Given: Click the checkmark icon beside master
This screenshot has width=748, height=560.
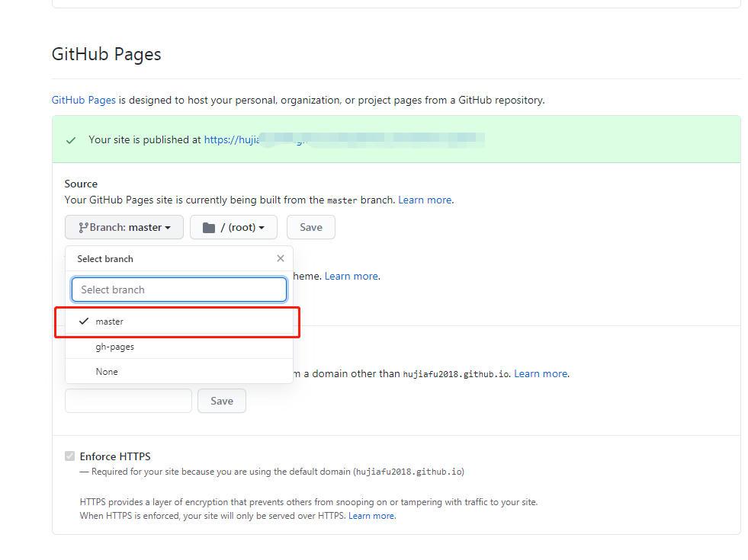Looking at the screenshot, I should (x=84, y=322).
